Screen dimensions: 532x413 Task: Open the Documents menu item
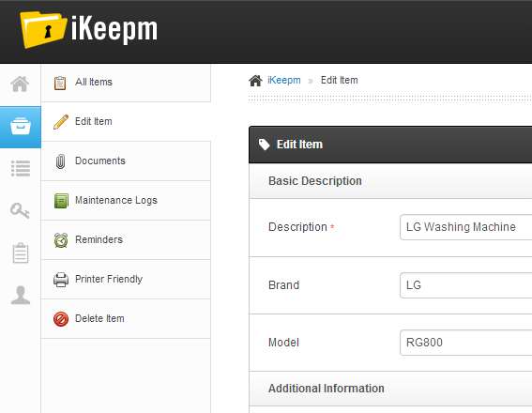[126, 161]
